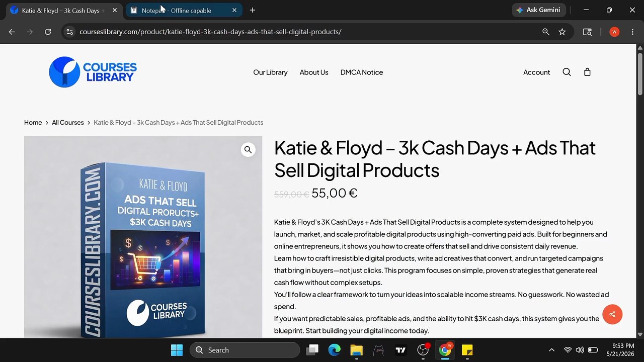644x362 pixels.
Task: Open the browser zoom magnifier in address bar
Action: point(546,32)
